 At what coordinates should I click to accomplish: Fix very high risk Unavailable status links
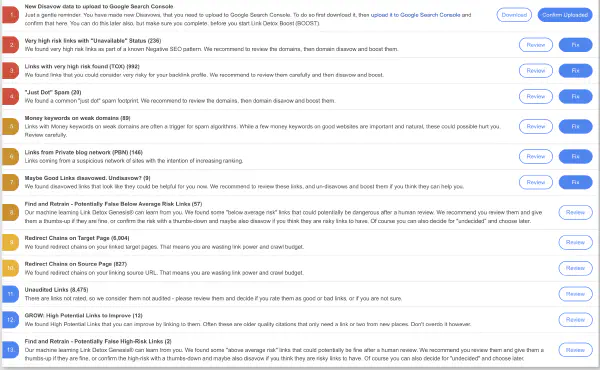tap(576, 45)
